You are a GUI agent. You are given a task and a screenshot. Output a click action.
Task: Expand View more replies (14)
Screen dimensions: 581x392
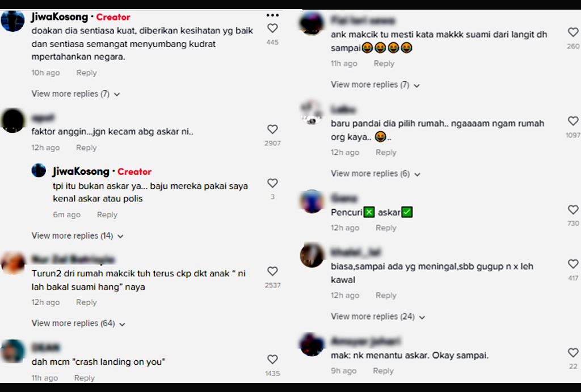point(77,235)
